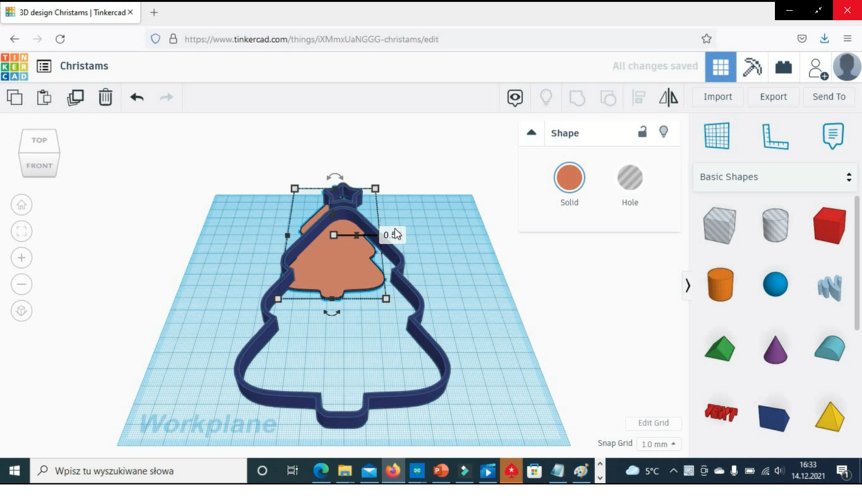862x504 pixels.
Task: Pick the purple Cone shape
Action: coord(775,349)
